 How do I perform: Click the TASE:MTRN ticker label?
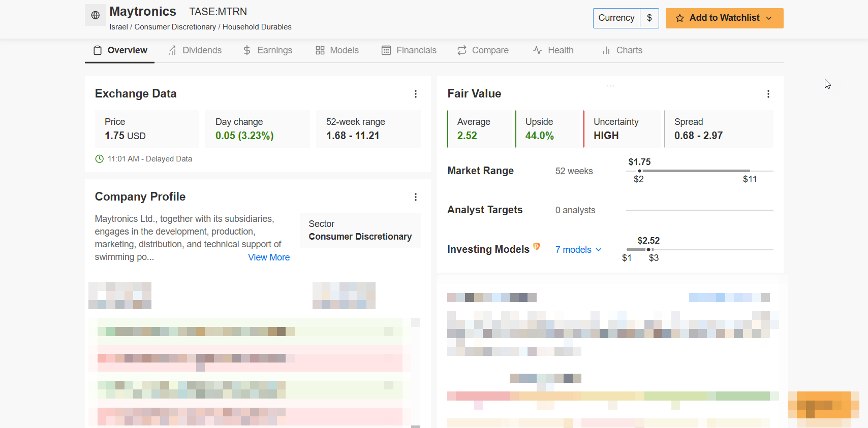point(218,12)
